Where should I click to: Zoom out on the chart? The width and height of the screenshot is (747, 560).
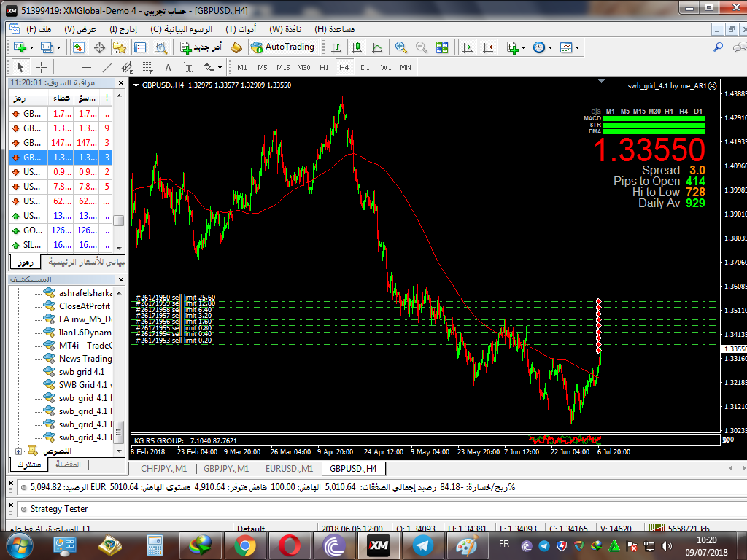click(421, 47)
